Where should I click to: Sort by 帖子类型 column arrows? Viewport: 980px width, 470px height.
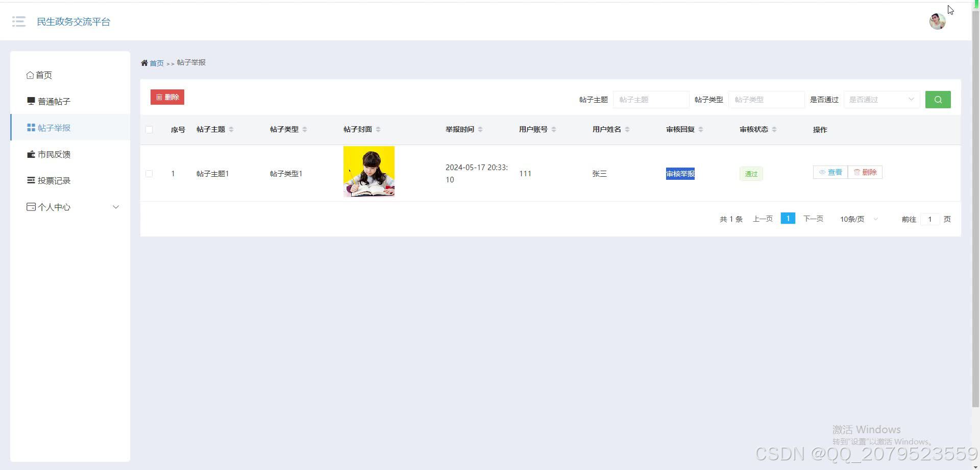click(305, 129)
